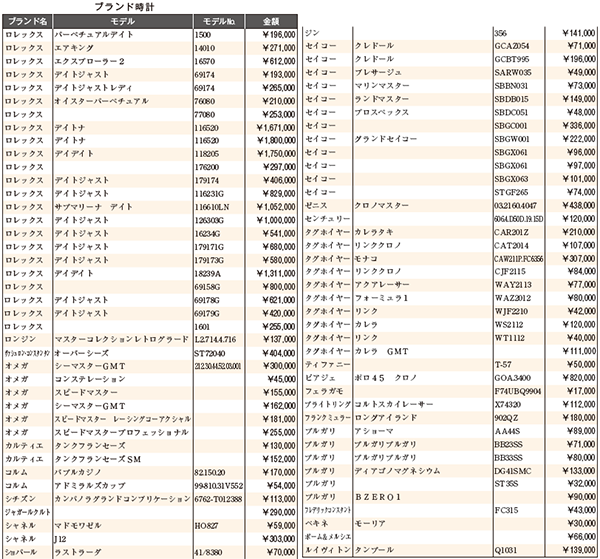Select model number 14010
Viewport: 600px width, 559px height.
[x=205, y=48]
